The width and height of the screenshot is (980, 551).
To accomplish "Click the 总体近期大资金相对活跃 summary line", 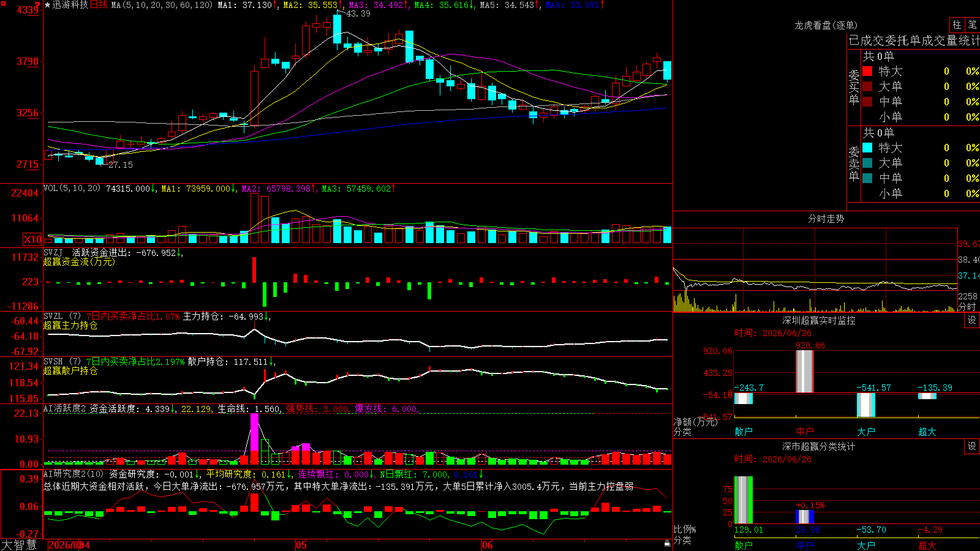I will [x=339, y=486].
